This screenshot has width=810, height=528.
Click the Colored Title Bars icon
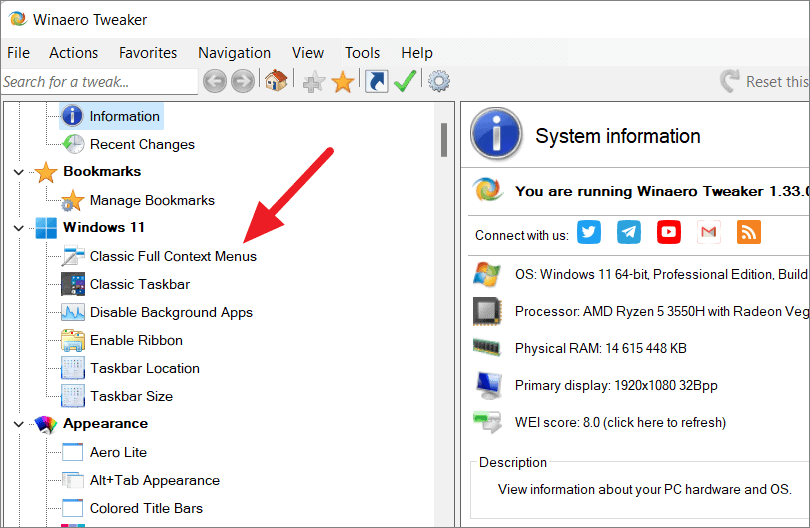pos(72,508)
